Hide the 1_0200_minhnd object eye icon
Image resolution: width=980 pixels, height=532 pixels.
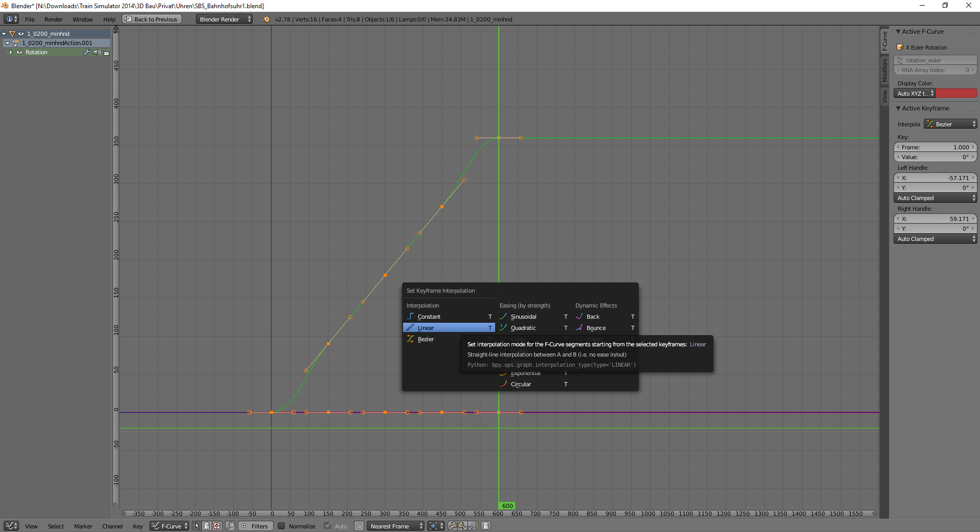coord(21,34)
